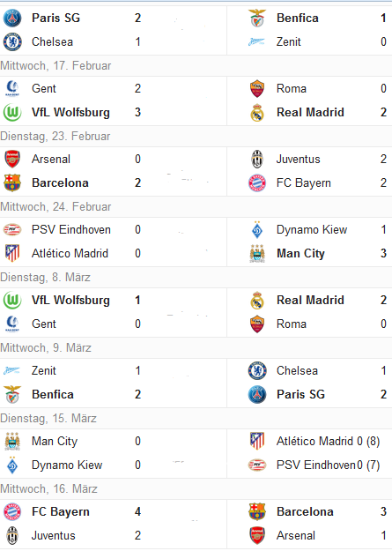Click the Benfica eagle crest under 9. März
The width and height of the screenshot is (392, 551).
[x=12, y=395]
